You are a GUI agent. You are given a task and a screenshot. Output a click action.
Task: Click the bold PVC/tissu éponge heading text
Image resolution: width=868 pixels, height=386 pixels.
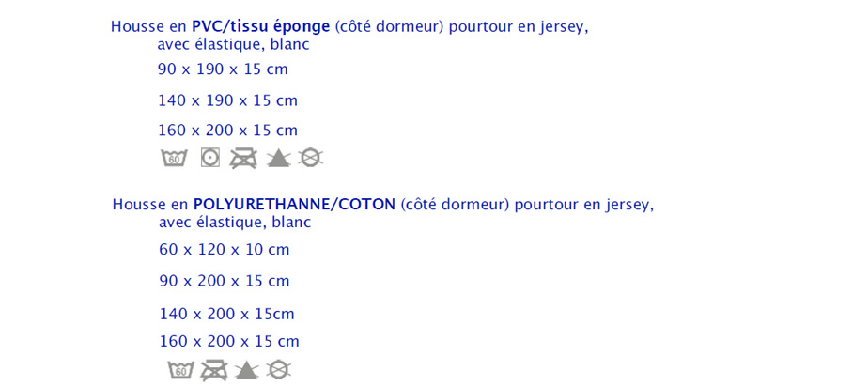coord(261,27)
